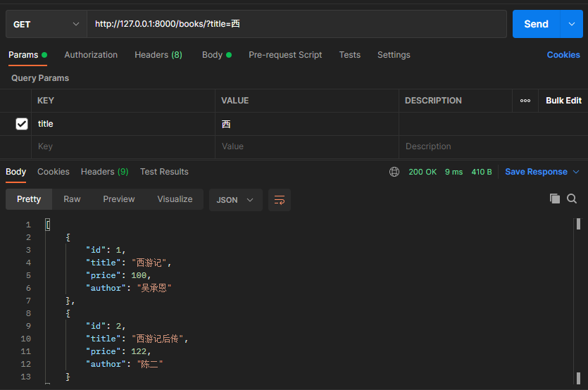
Task: Search the response with magnifier icon
Action: coord(572,199)
